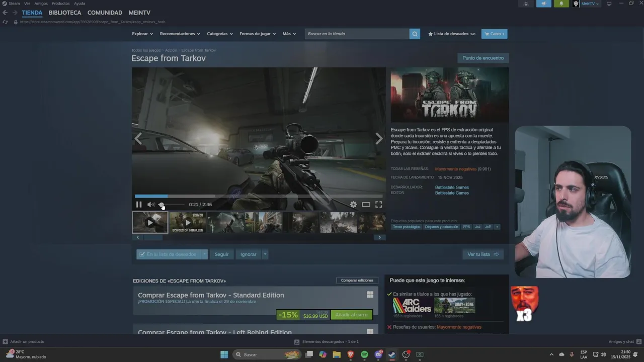Open Discord from the taskbar
644x362 pixels.
[378, 354]
